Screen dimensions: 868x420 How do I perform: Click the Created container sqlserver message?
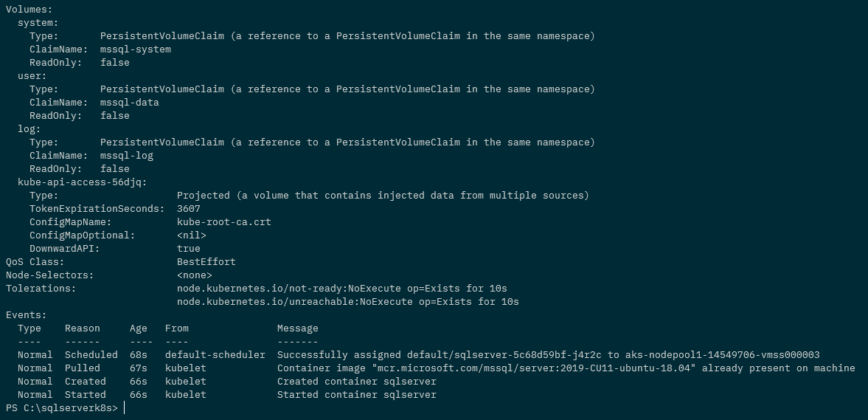[356, 382]
